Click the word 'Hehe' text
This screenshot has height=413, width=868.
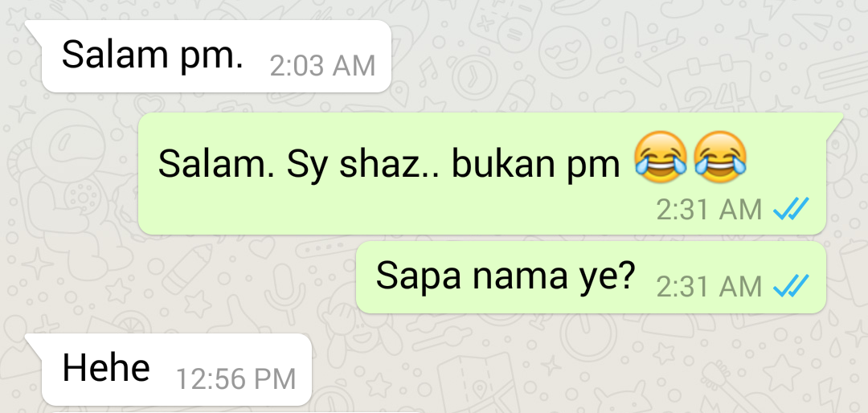(x=106, y=367)
